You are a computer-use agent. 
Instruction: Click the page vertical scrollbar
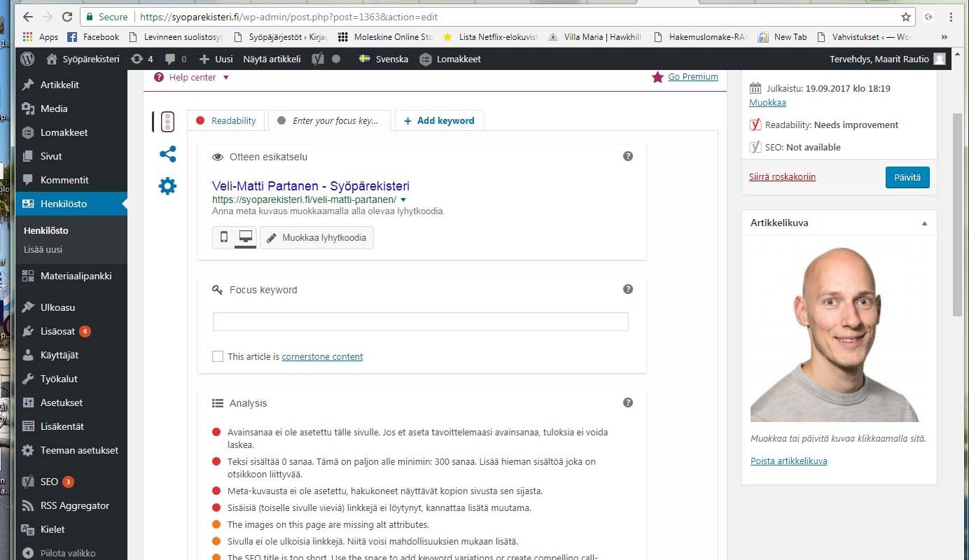(958, 213)
